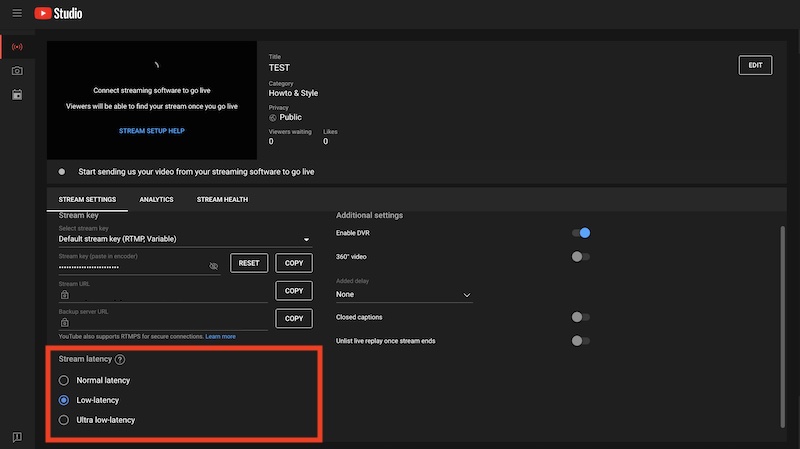This screenshot has height=449, width=800.
Task: Copy the Backup server URL
Action: click(294, 318)
